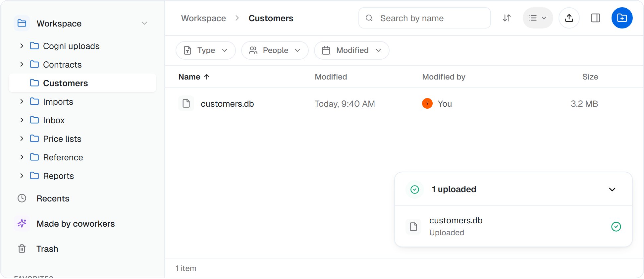Click the file icon in upload panel
Screen dimensions: 644x279
click(x=413, y=227)
